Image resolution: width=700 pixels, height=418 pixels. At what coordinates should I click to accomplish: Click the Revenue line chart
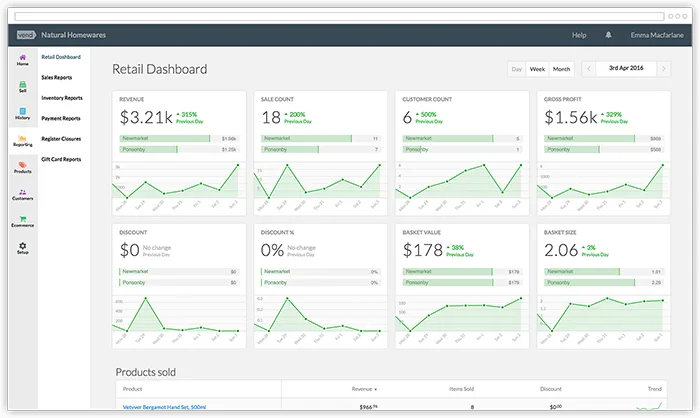click(179, 181)
